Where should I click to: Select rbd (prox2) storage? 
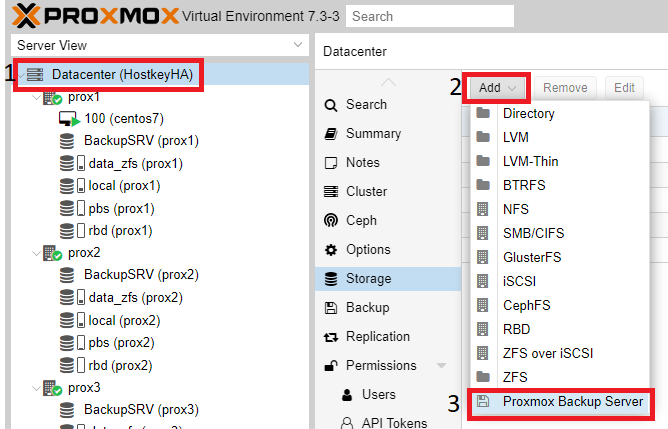[x=120, y=366]
